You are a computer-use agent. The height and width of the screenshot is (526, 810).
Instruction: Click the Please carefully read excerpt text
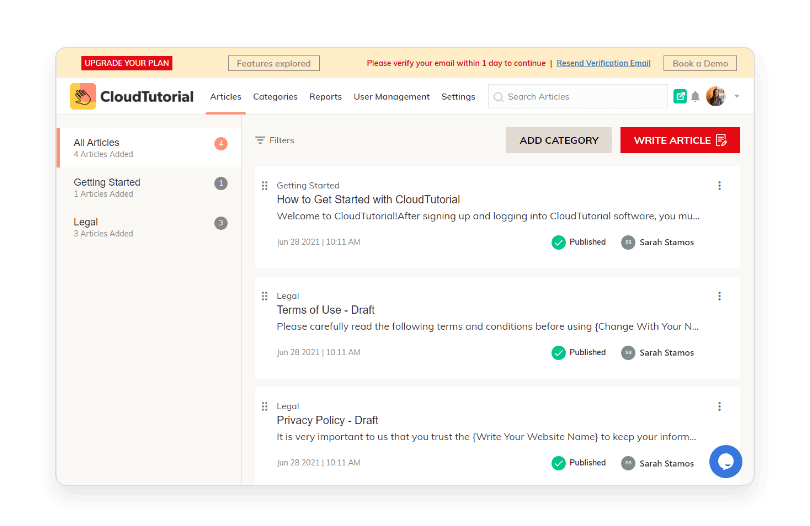tap(488, 327)
